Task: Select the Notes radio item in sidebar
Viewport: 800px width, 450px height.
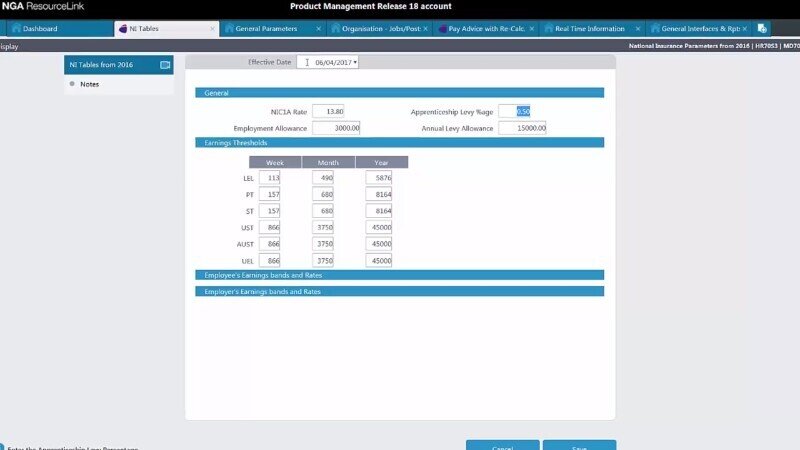Action: click(73, 84)
